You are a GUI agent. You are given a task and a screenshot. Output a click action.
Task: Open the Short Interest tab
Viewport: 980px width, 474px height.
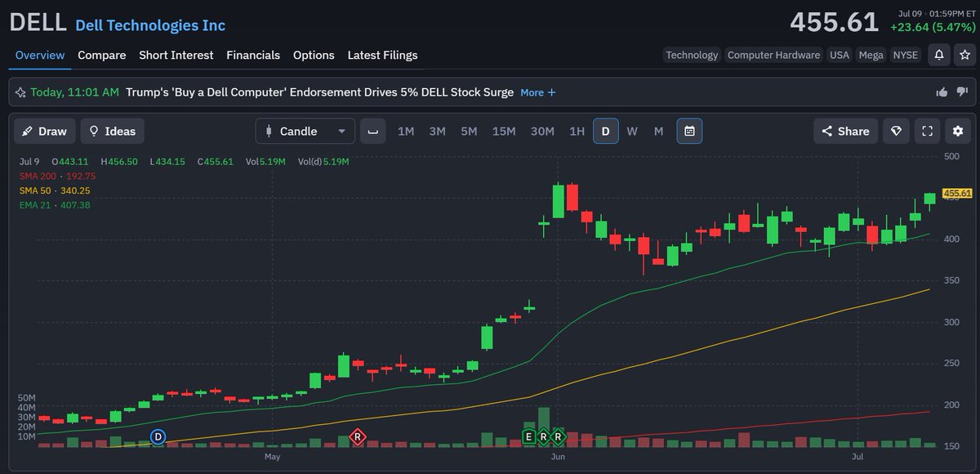[176, 56]
